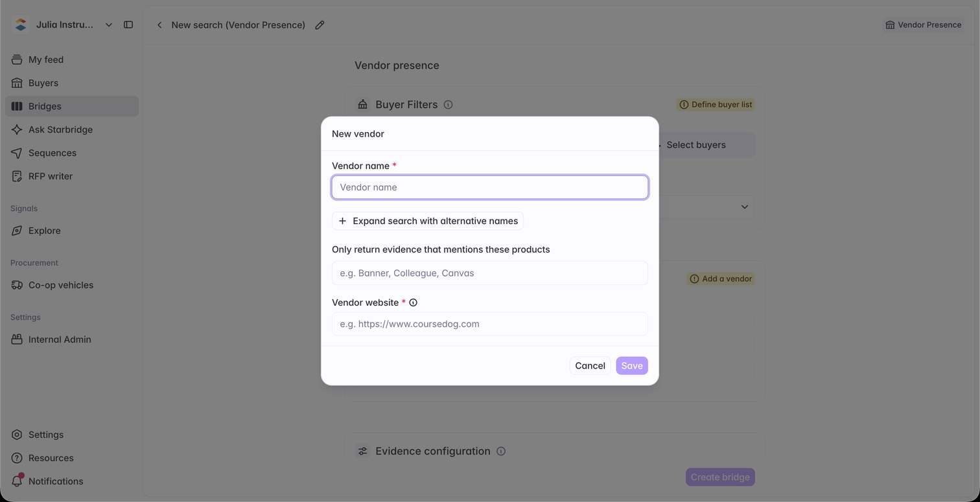Open Co-op vehicles in sidebar
The image size is (980, 502).
point(72,285)
